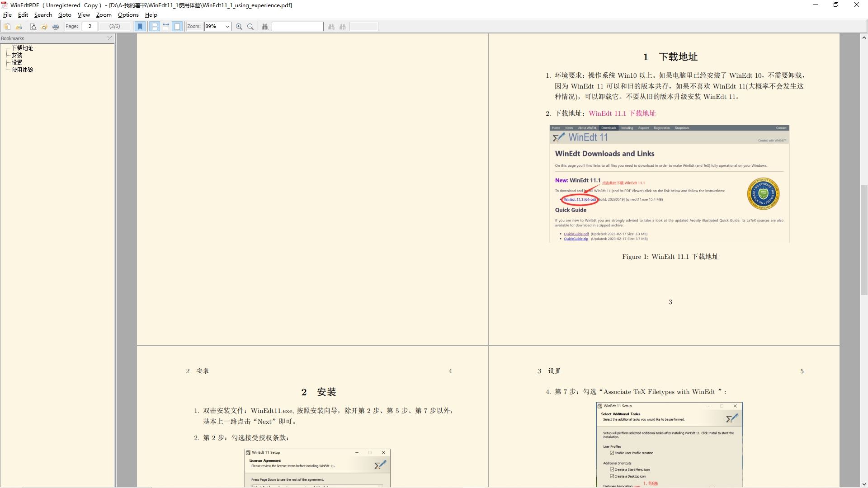The width and height of the screenshot is (868, 488).
Task: Toggle the Bookmarks panel button
Action: [x=140, y=27]
